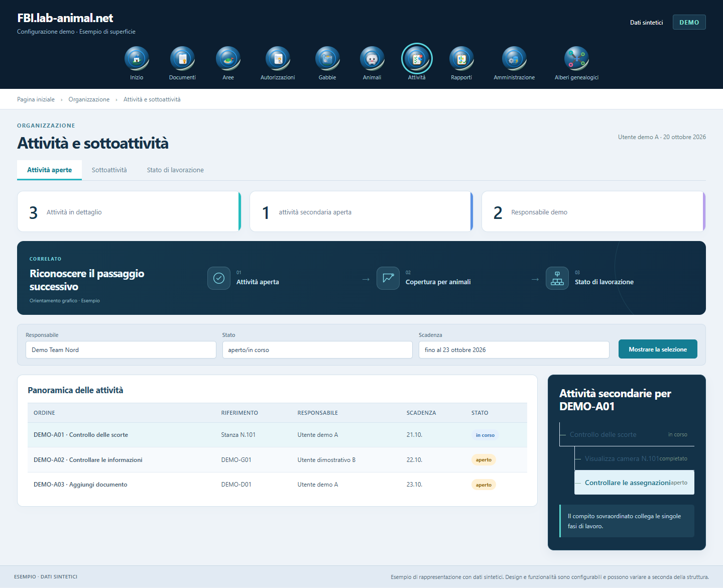Click the checkmark icon beside Attività aperta

click(219, 278)
